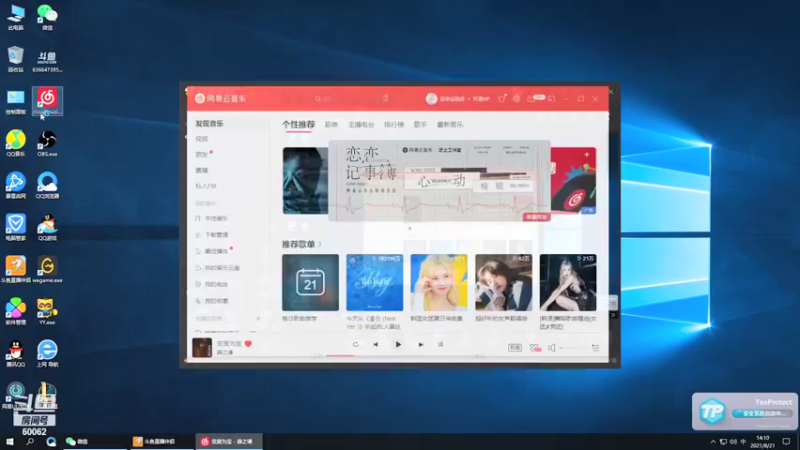Open the messages mail icon
The width and height of the screenshot is (800, 450).
click(531, 98)
